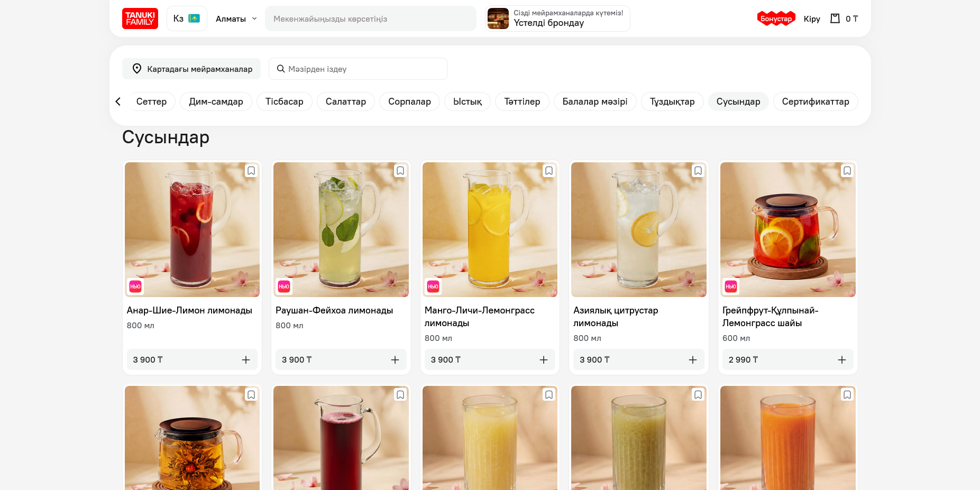980x490 pixels.
Task: Click the 2 990 ₸ price label
Action: (743, 360)
